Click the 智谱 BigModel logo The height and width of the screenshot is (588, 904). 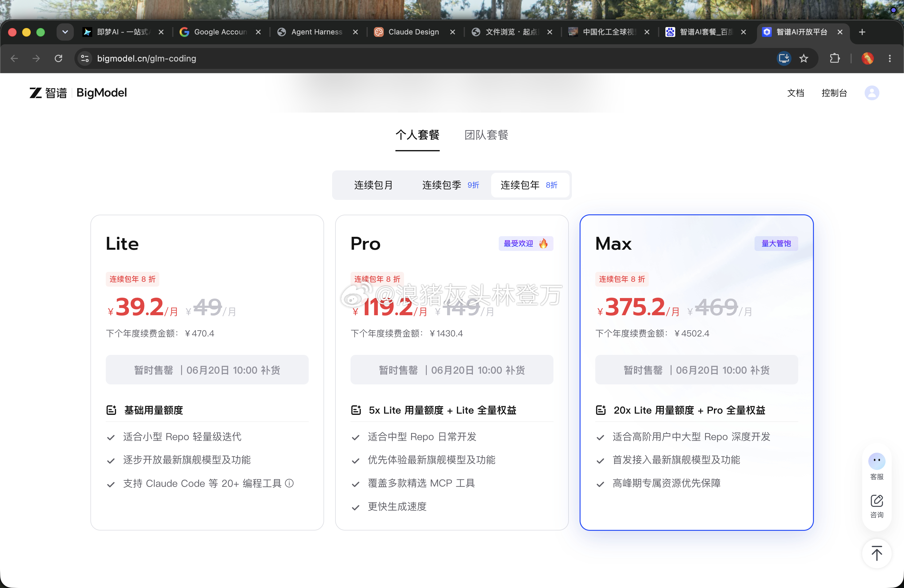click(x=78, y=93)
